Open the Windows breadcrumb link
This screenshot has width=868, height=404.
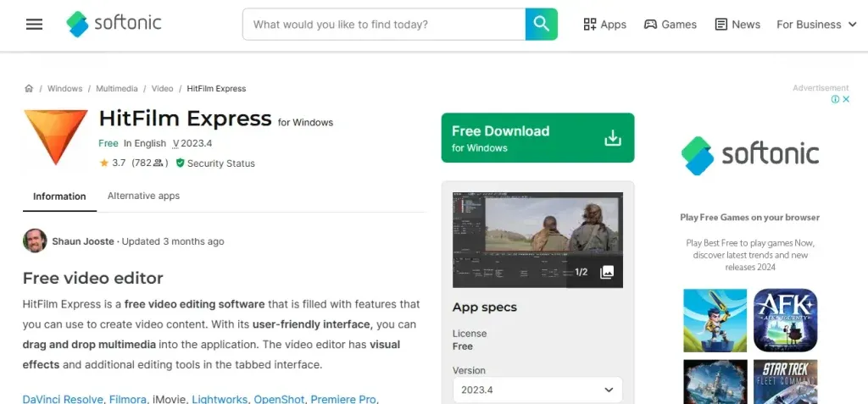64,89
